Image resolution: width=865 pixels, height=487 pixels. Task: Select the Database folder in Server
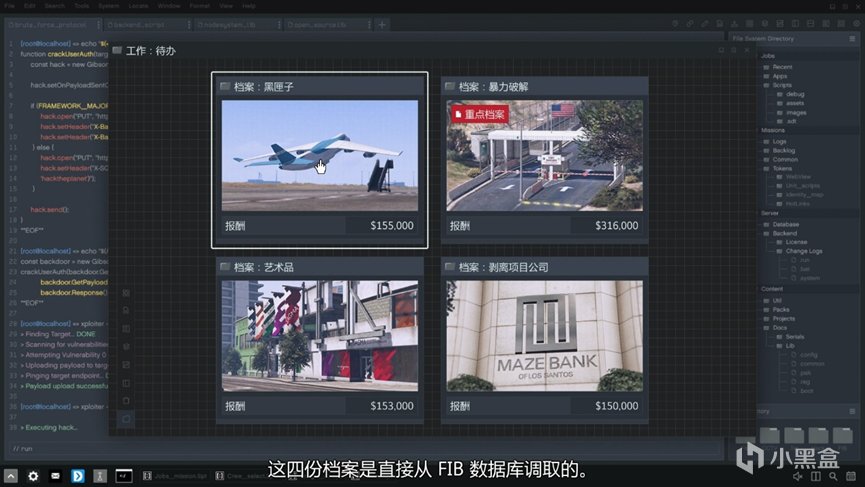[x=782, y=224]
